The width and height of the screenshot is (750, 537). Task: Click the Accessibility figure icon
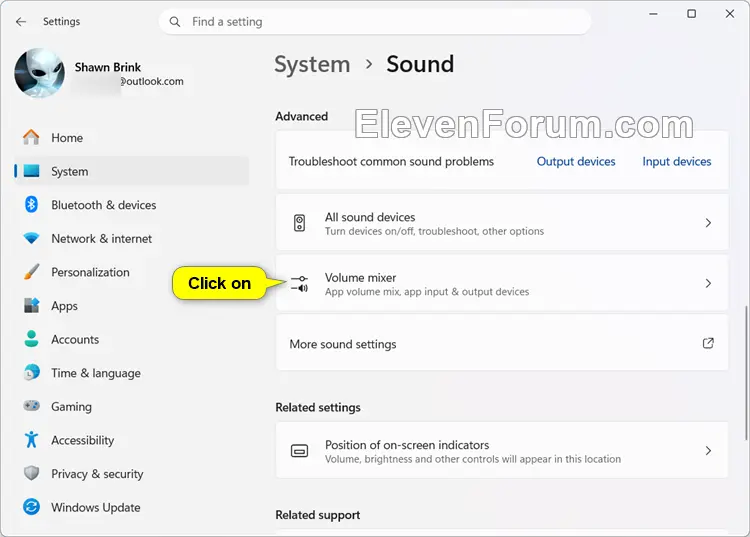32,439
